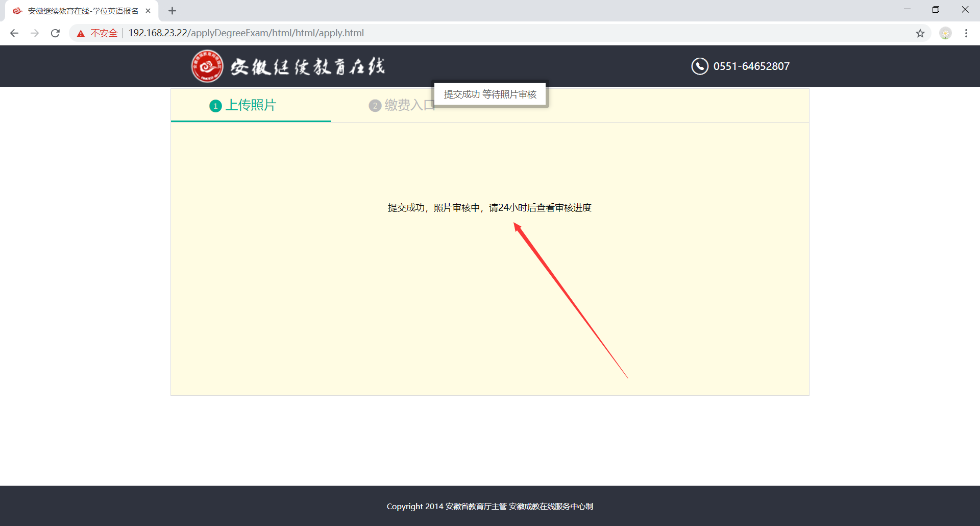Click the green step 1 number badge
This screenshot has height=526, width=980.
215,106
